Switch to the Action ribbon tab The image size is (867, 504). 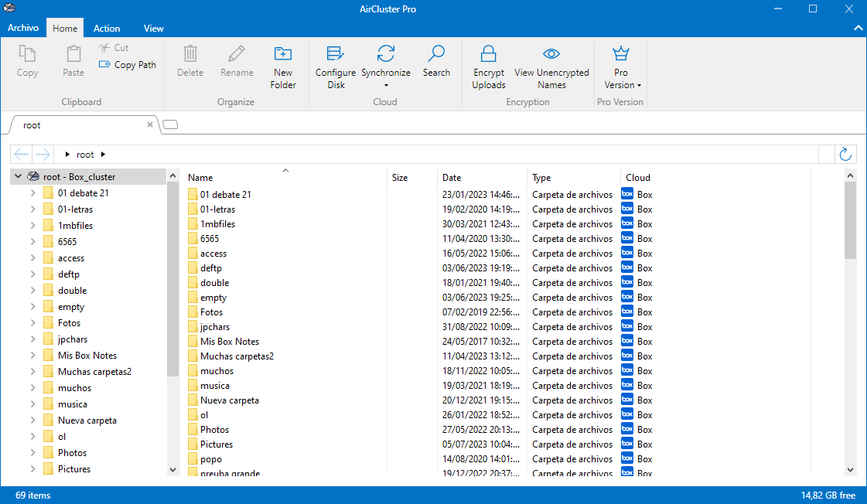107,29
